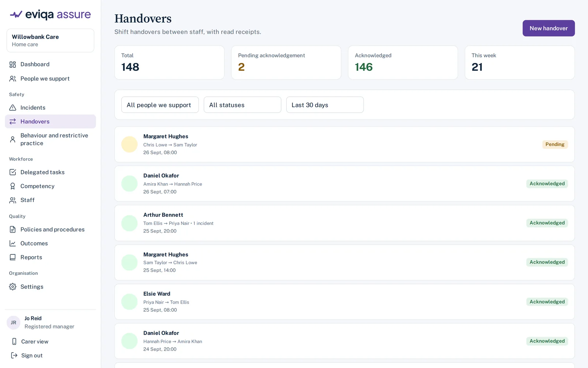
Task: Open the All people we support filter
Action: pos(160,105)
